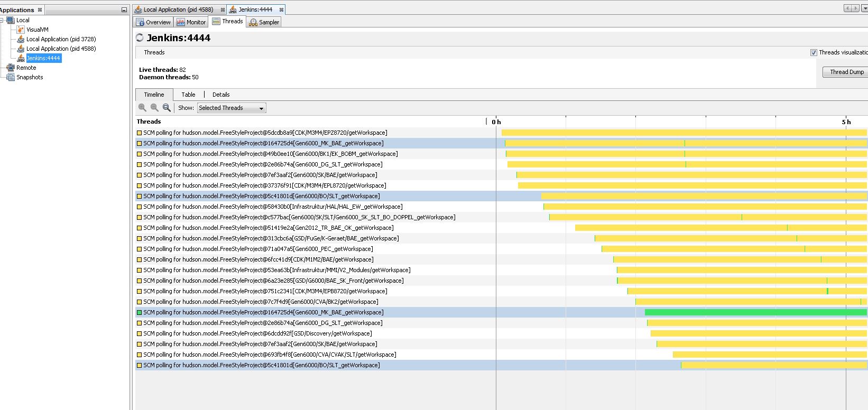Click the Snapshots node icon
This screenshot has height=410, width=868.
11,77
